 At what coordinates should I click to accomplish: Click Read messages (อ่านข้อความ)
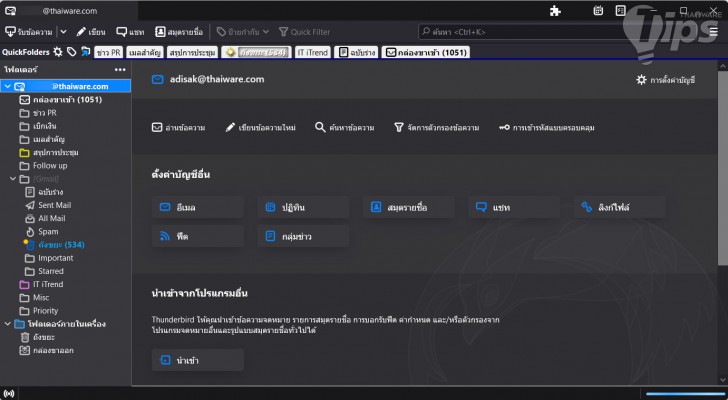pos(179,128)
